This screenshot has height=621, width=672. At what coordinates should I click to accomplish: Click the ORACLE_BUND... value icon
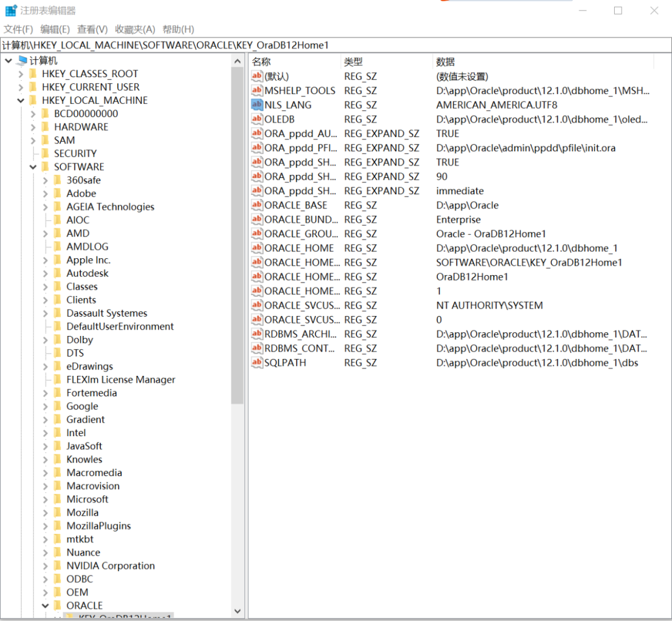(257, 219)
